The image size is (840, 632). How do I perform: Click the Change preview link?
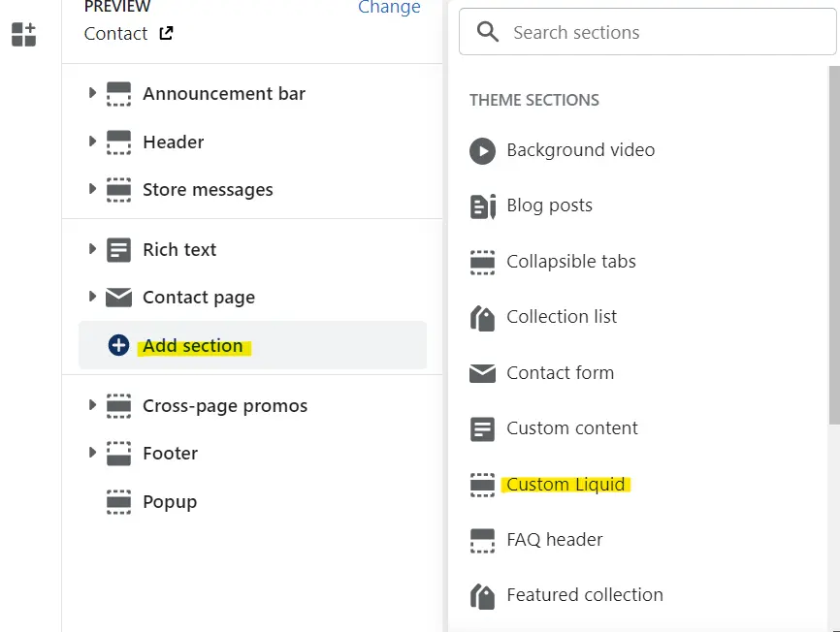point(389,8)
